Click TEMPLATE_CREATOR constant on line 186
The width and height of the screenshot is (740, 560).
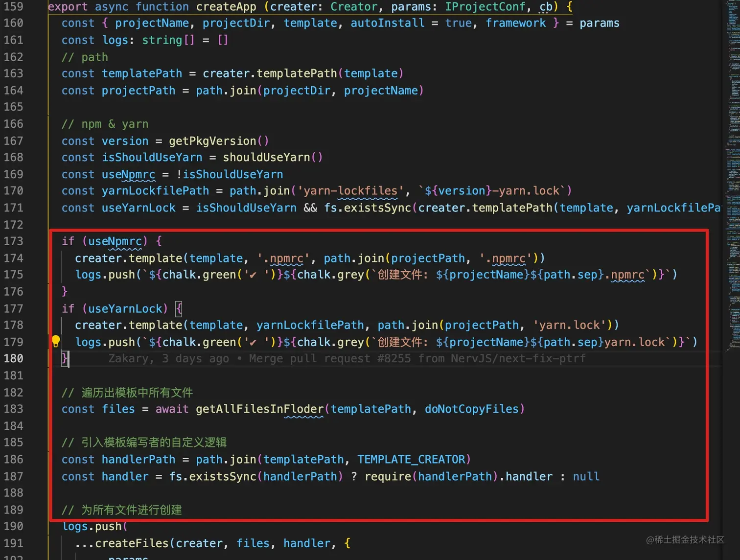click(x=411, y=460)
